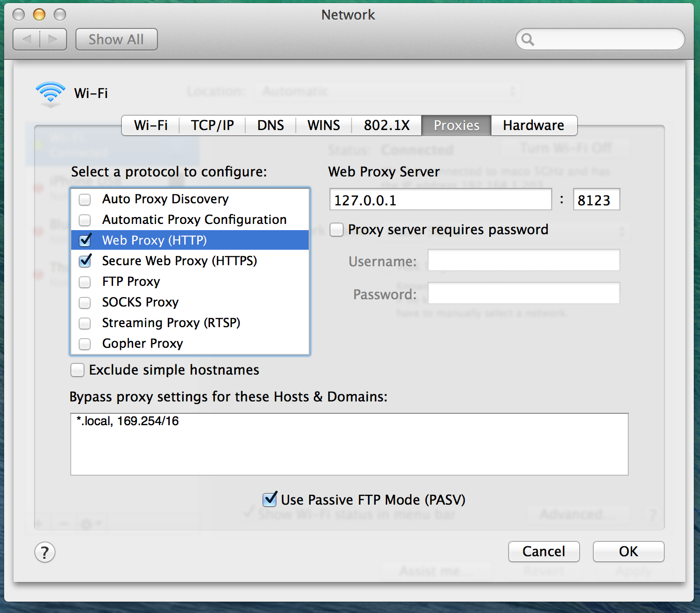The image size is (700, 613).
Task: Click the Cancel button
Action: pos(544,552)
